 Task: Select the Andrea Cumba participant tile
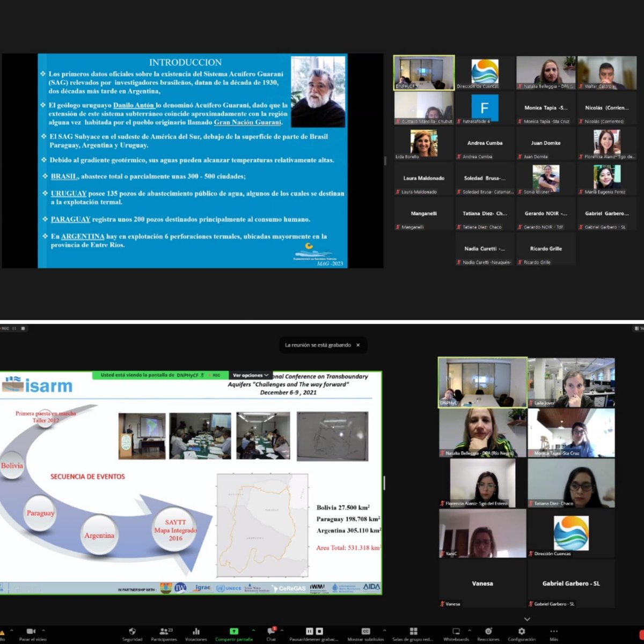[485, 143]
